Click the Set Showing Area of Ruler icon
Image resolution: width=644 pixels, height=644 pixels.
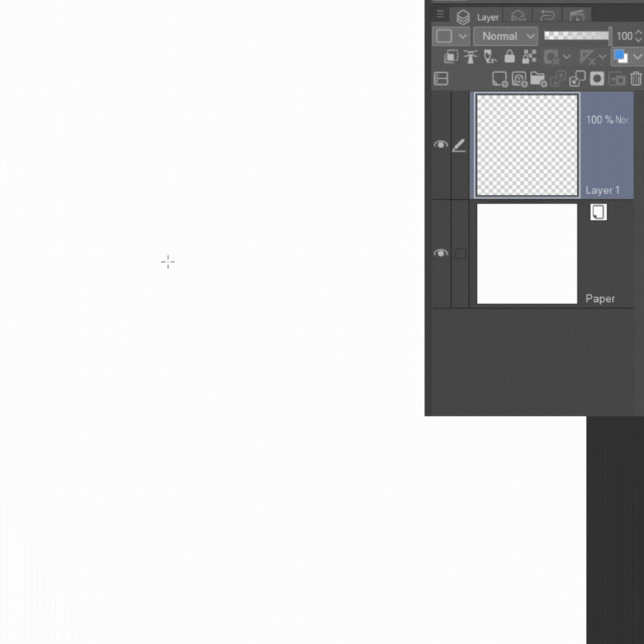point(587,57)
